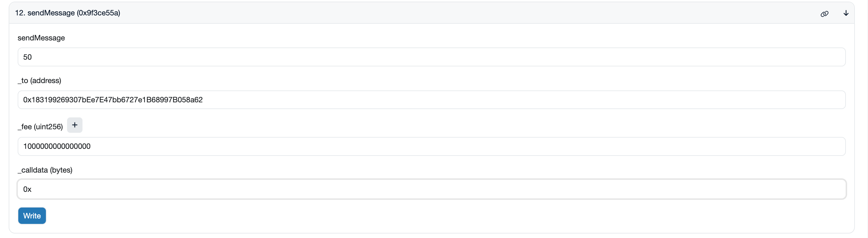Click the plus button beside _fee
This screenshot has width=868, height=238.
(74, 125)
